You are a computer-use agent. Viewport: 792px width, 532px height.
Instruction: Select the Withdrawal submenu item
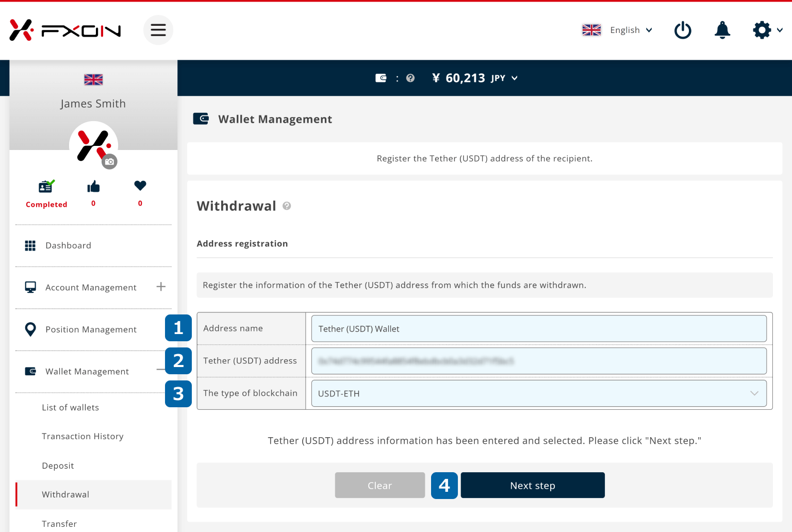pyautogui.click(x=93, y=494)
